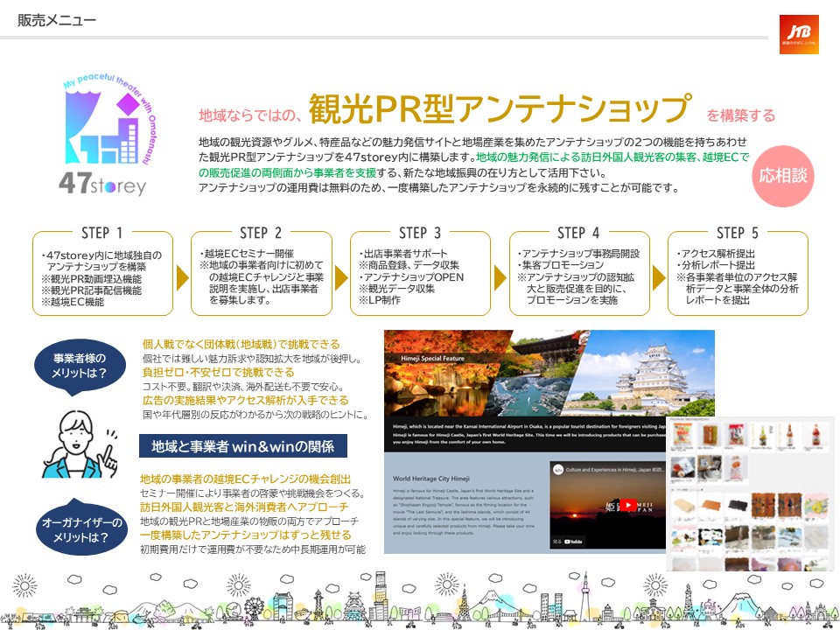Select the ※観光データ収集 line
This screenshot has height=630, width=840.
(396, 288)
